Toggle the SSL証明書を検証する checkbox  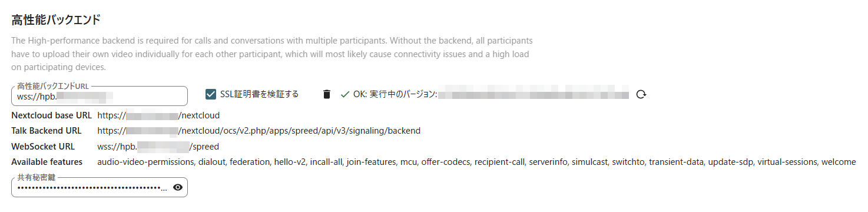coord(211,94)
